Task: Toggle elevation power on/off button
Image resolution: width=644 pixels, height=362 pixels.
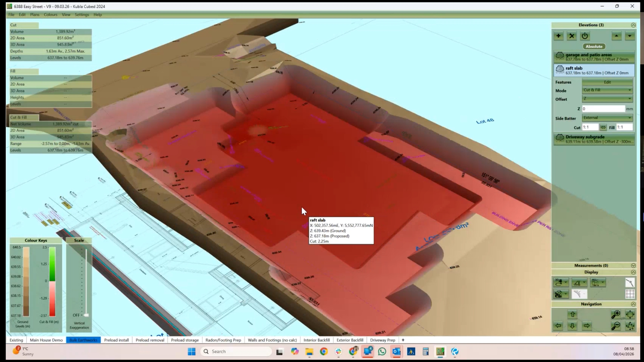Action: [585, 36]
